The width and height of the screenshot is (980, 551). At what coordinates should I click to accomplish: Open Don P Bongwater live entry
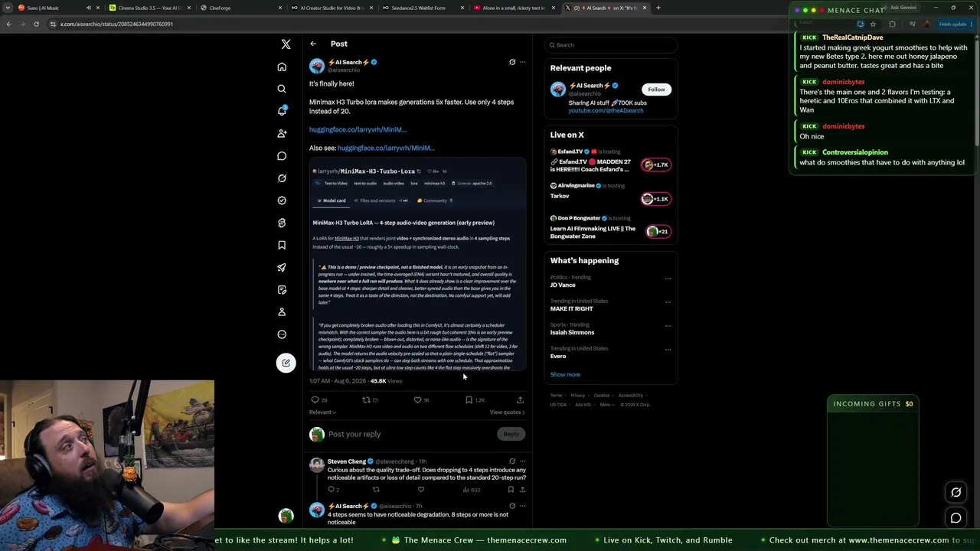click(609, 227)
